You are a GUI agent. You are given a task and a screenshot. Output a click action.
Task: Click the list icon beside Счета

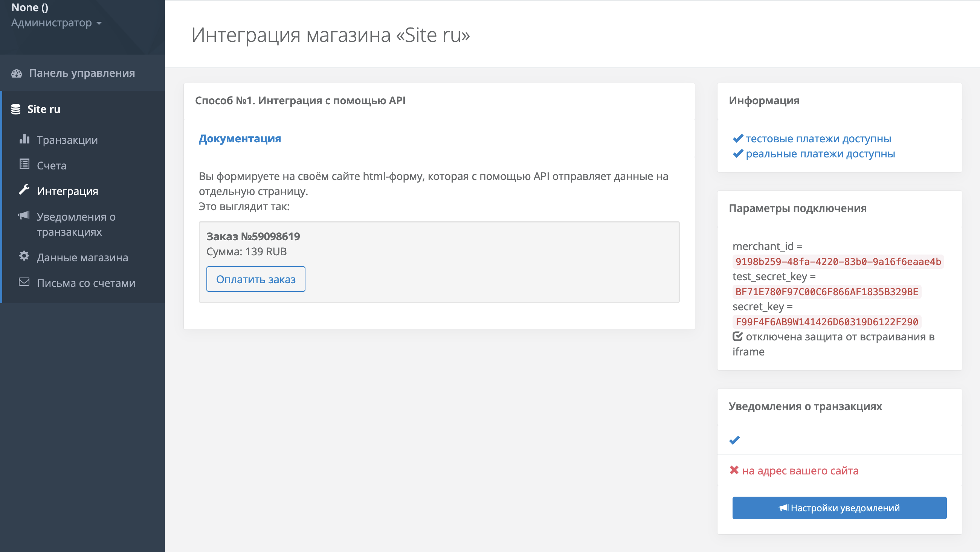pos(24,164)
